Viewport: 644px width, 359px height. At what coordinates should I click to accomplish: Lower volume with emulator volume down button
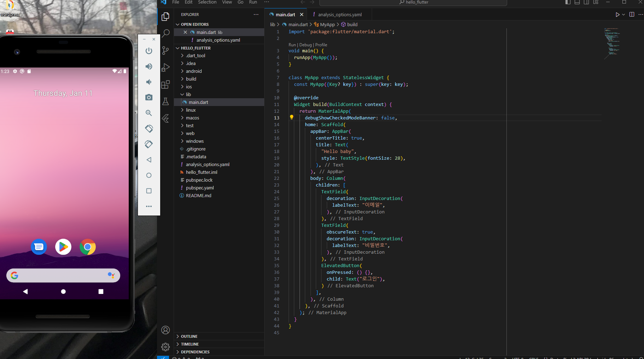pos(149,82)
